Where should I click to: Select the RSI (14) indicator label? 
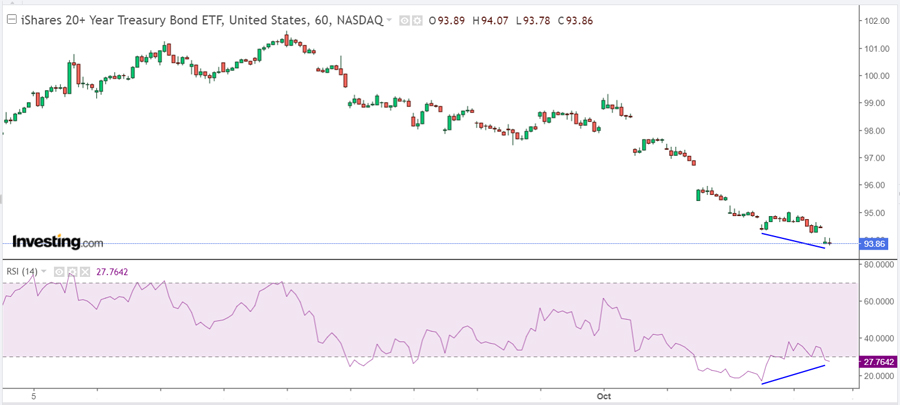20,271
